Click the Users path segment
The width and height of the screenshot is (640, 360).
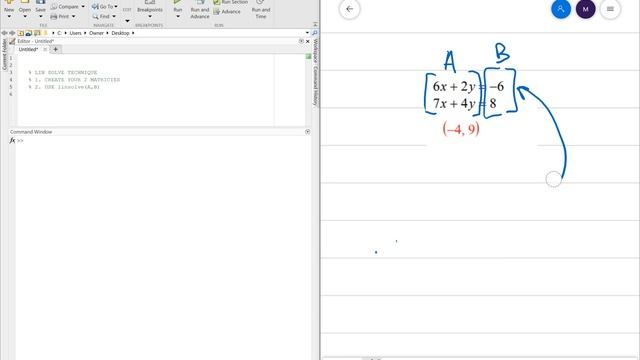(x=75, y=33)
